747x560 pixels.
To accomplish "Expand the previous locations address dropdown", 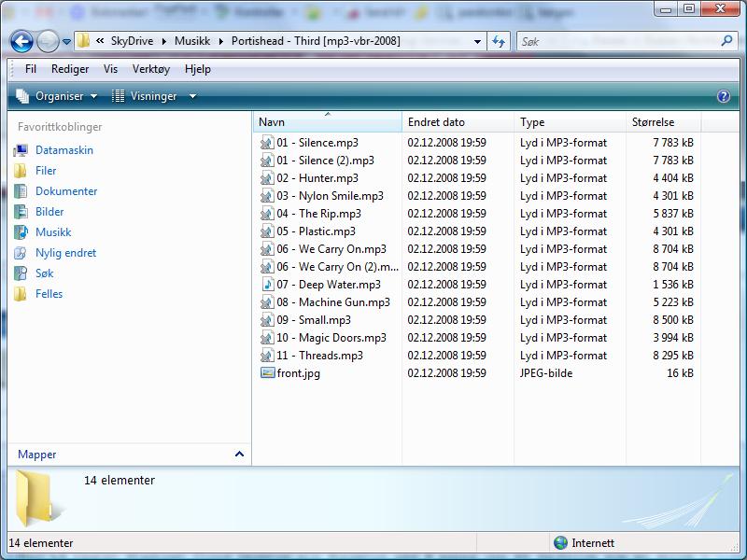I will [477, 41].
